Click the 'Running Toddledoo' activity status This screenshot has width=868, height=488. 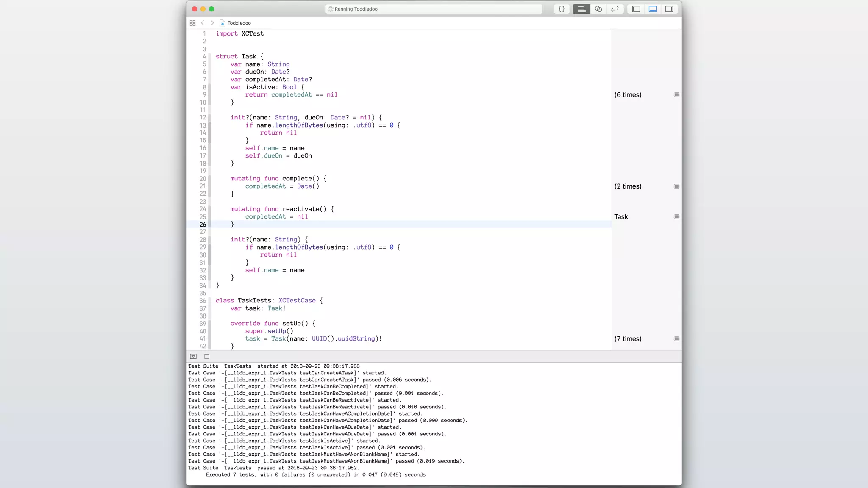click(x=356, y=9)
